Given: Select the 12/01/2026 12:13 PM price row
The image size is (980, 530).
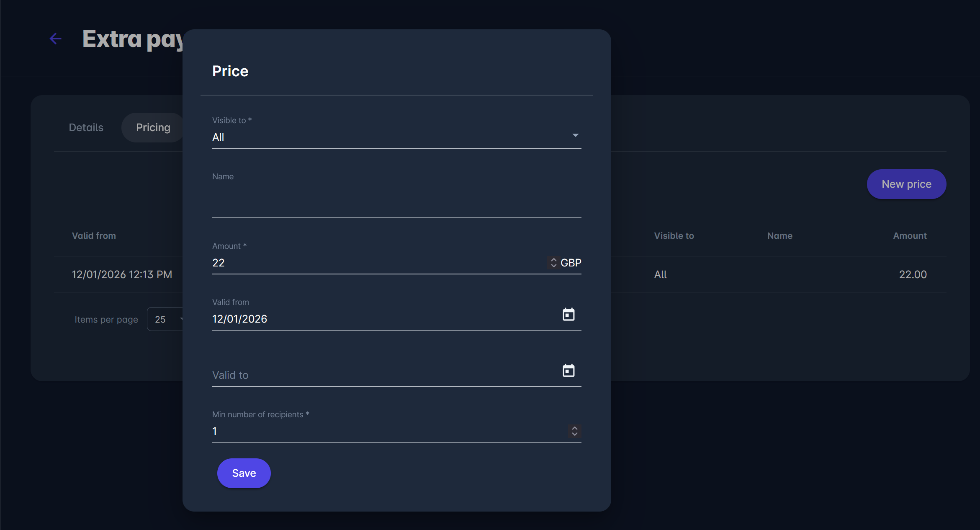Looking at the screenshot, I should (x=122, y=274).
